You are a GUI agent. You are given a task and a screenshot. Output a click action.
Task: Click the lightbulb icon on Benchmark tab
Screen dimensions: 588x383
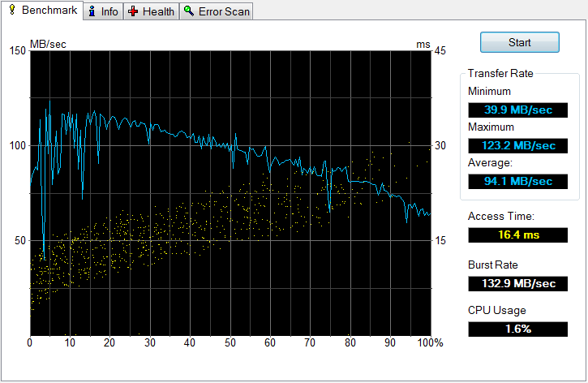click(x=11, y=11)
